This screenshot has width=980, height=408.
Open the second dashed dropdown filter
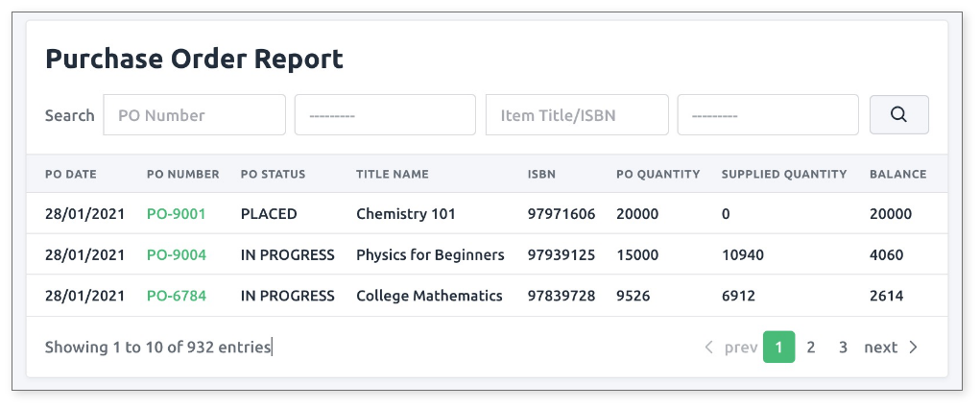coord(768,115)
